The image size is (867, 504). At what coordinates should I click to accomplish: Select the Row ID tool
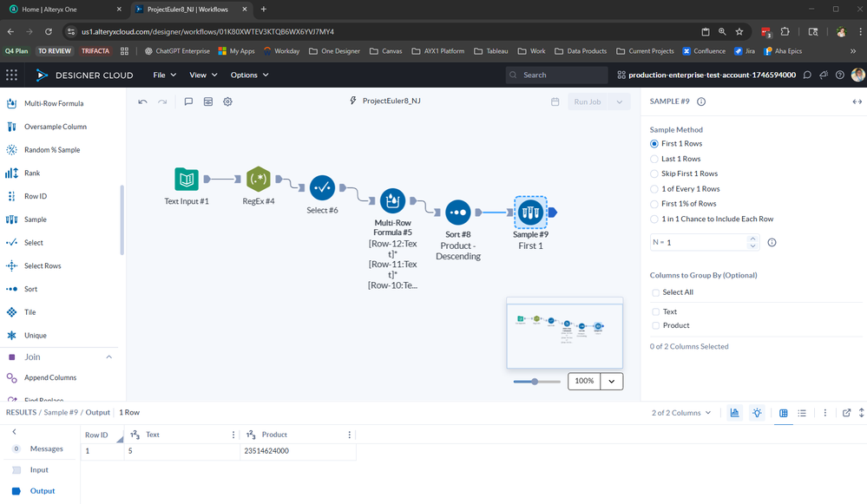coord(36,196)
